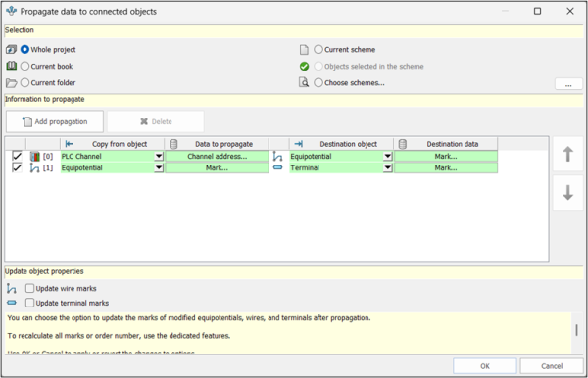Enable Update terminal marks
The image size is (588, 378).
(x=29, y=303)
